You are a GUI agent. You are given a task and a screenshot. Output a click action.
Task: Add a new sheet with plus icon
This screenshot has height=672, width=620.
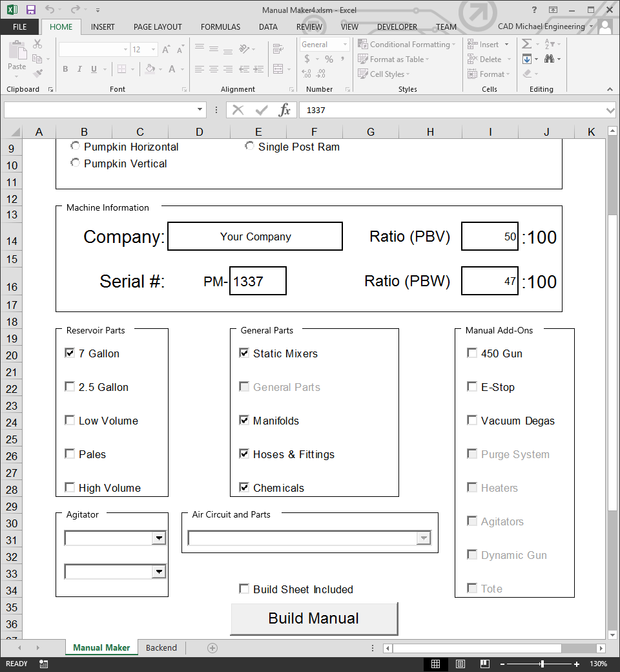pos(212,647)
